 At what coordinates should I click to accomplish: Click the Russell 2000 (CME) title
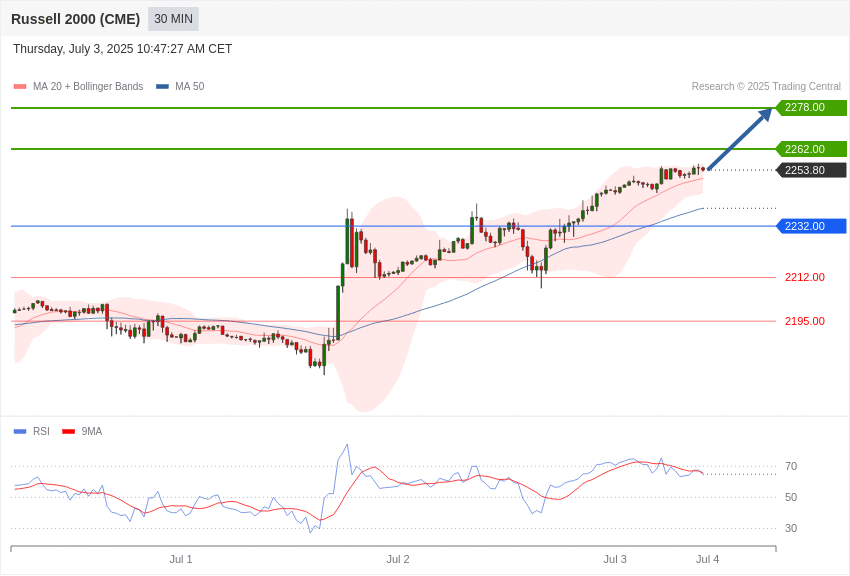pyautogui.click(x=75, y=19)
